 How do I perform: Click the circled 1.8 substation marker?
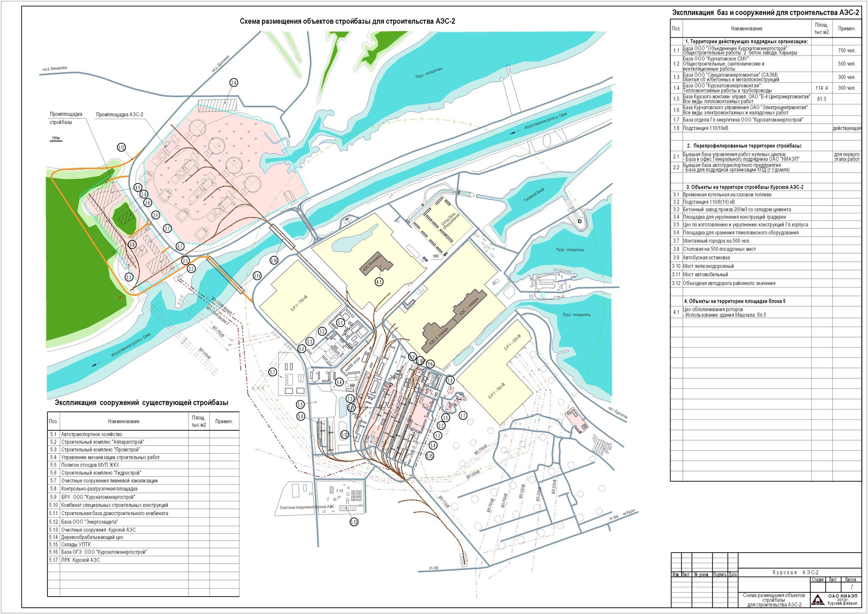click(450, 380)
